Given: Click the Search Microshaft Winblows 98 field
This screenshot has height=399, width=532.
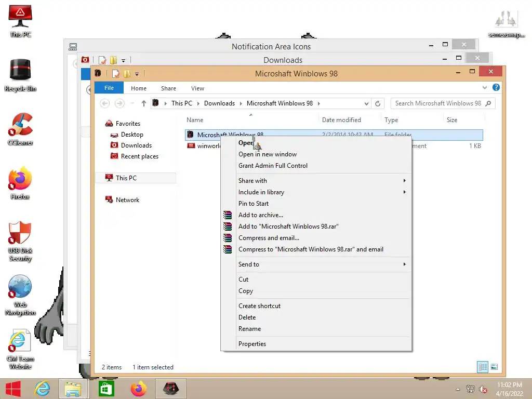Looking at the screenshot, I should pos(437,103).
